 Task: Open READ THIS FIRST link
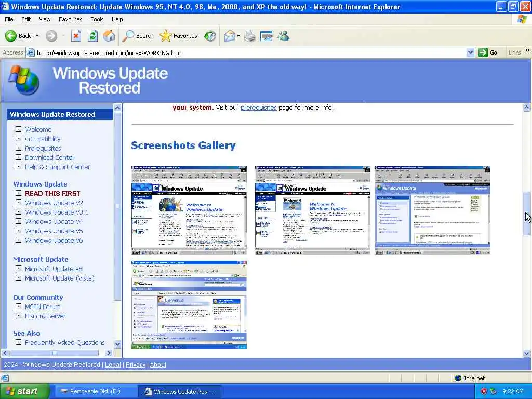[52, 193]
